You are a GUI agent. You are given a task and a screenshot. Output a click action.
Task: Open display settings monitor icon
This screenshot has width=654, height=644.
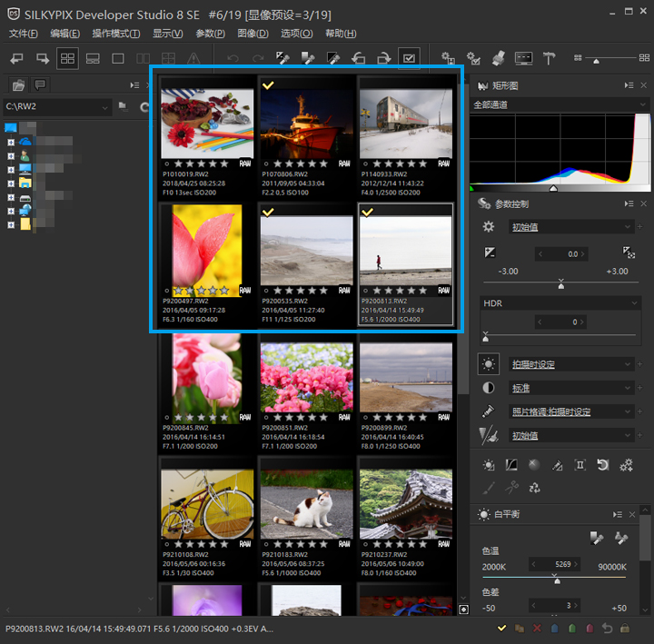[523, 58]
